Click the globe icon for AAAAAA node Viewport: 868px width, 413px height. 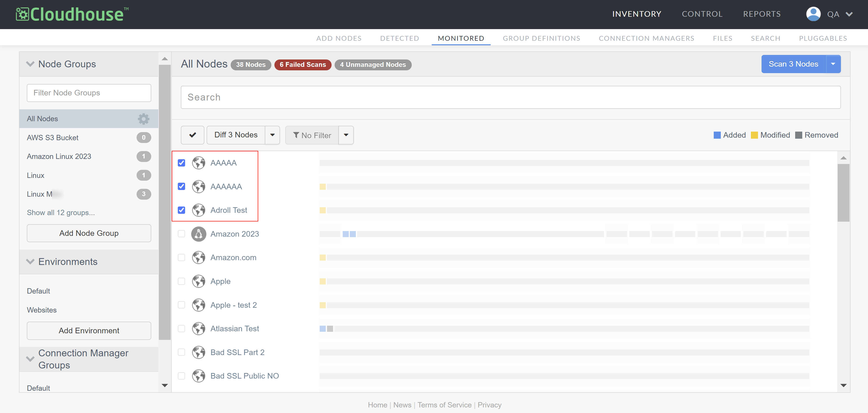(x=199, y=187)
